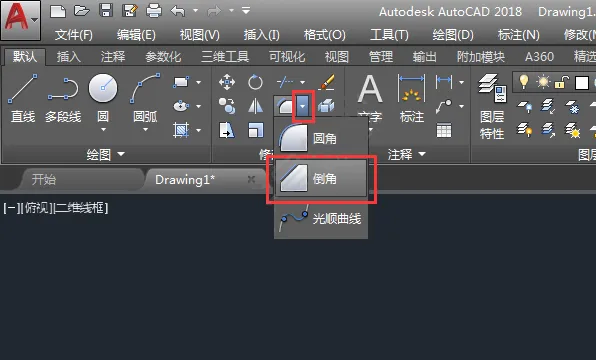Open the 工具(T) menu
The image size is (596, 360).
point(389,35)
